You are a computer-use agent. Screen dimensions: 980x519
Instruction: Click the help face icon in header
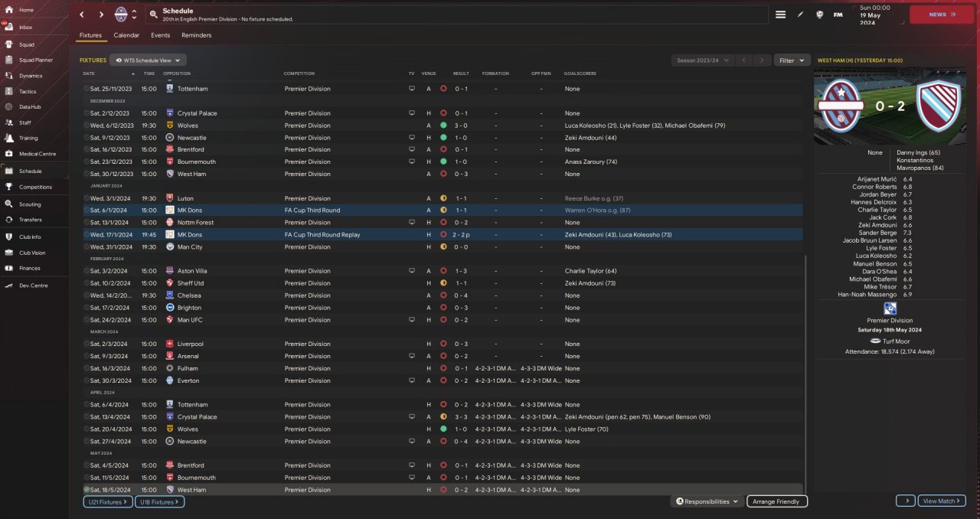[x=819, y=15]
